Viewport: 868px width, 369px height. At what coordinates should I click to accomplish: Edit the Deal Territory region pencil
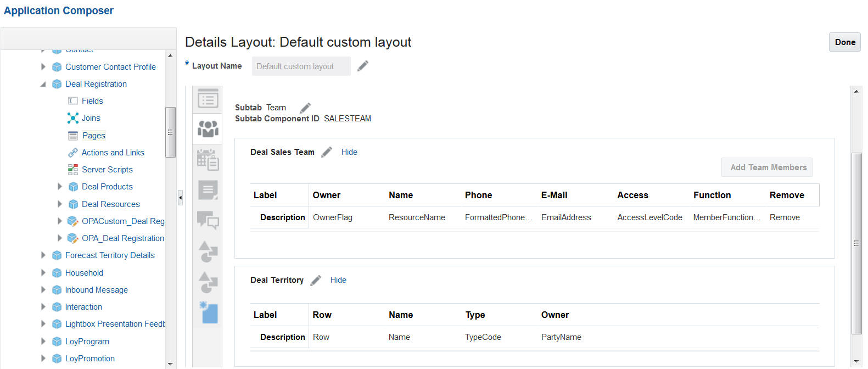[x=316, y=280]
